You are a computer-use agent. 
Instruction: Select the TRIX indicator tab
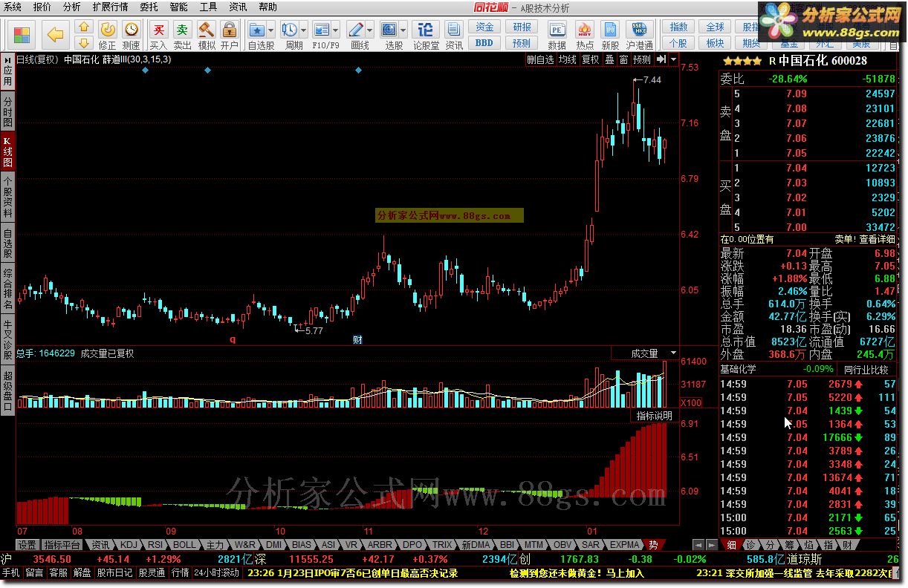[442, 544]
